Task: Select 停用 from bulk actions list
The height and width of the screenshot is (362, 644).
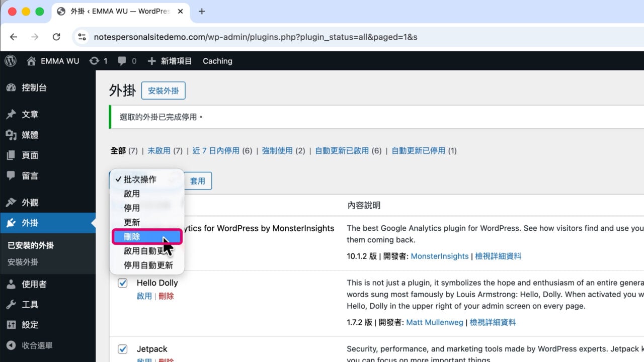Action: point(147,208)
